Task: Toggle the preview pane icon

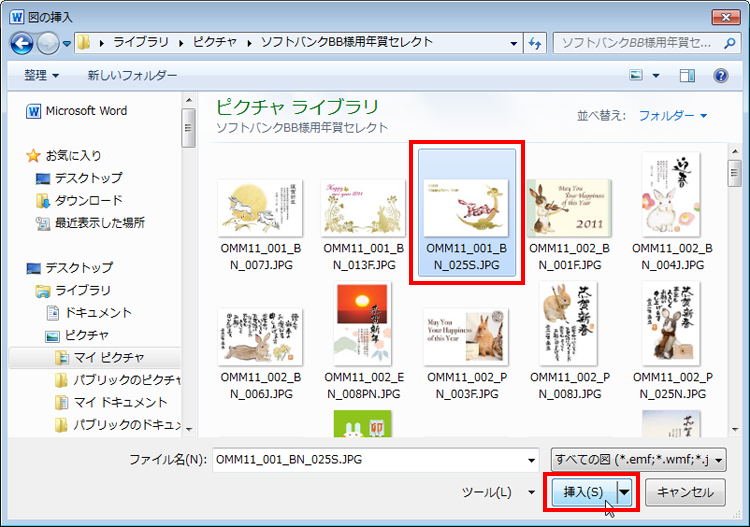Action: point(687,76)
